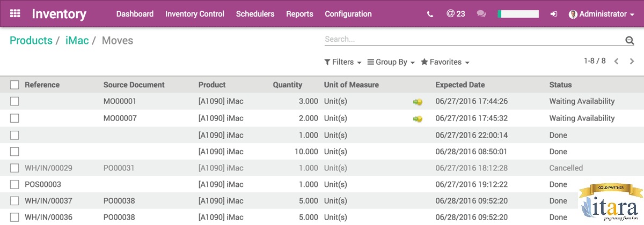Viewport: 644px width, 225px height.
Task: Click the progress bar in top bar
Action: (518, 14)
